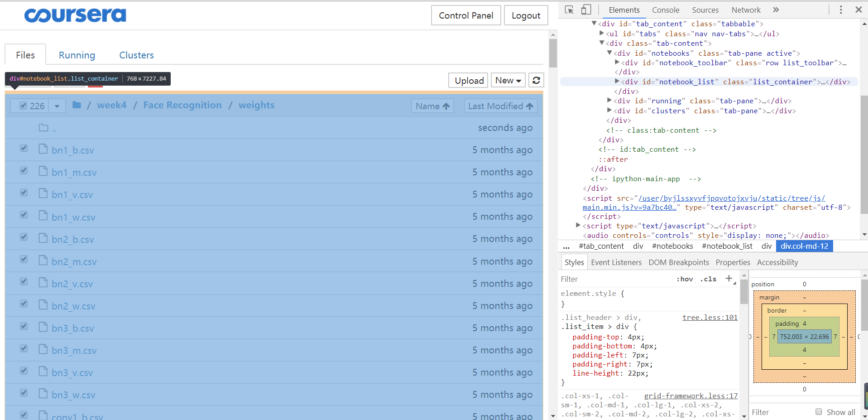This screenshot has height=420, width=868.
Task: Expand the ul#tabs node
Action: click(602, 33)
